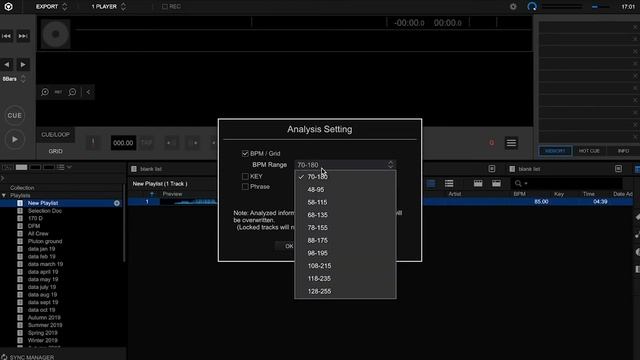Skip to previous track

click(x=7, y=36)
